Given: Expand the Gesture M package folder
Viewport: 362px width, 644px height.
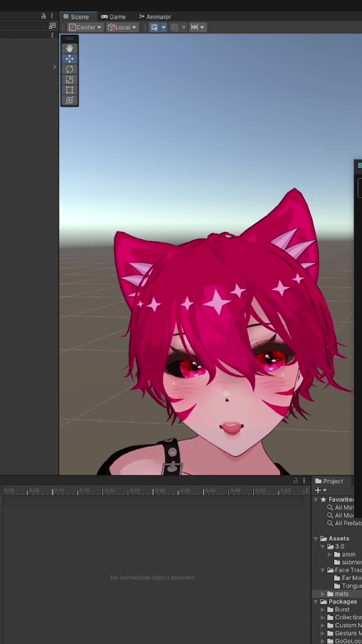Looking at the screenshot, I should [323, 633].
